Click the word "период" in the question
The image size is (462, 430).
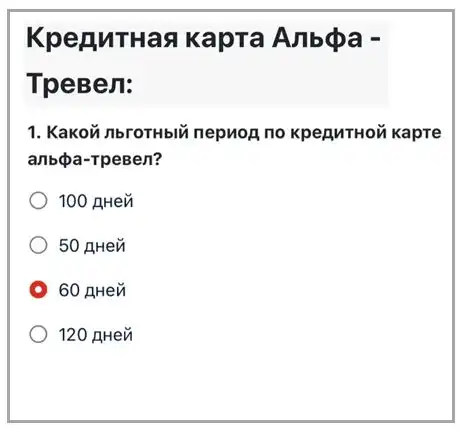(x=226, y=133)
